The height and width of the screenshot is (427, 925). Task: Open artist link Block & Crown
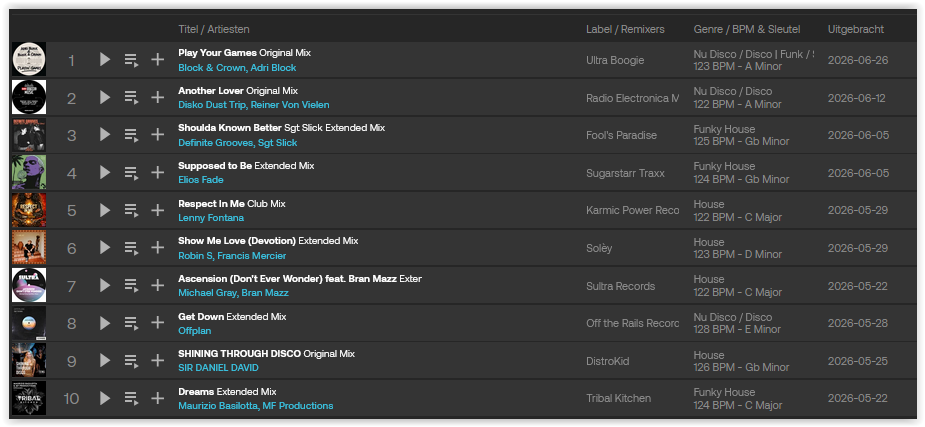pos(212,67)
